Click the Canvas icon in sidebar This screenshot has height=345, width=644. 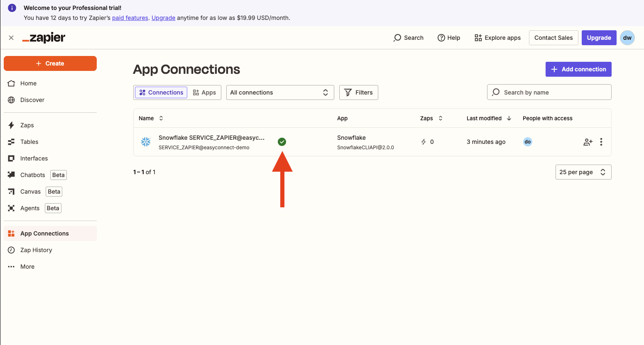click(x=11, y=192)
